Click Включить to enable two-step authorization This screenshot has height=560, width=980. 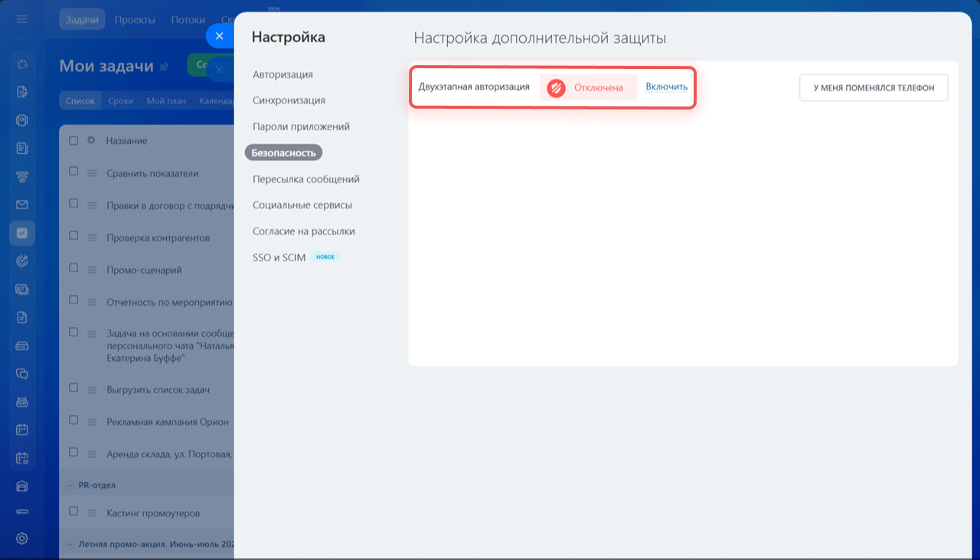click(x=665, y=87)
